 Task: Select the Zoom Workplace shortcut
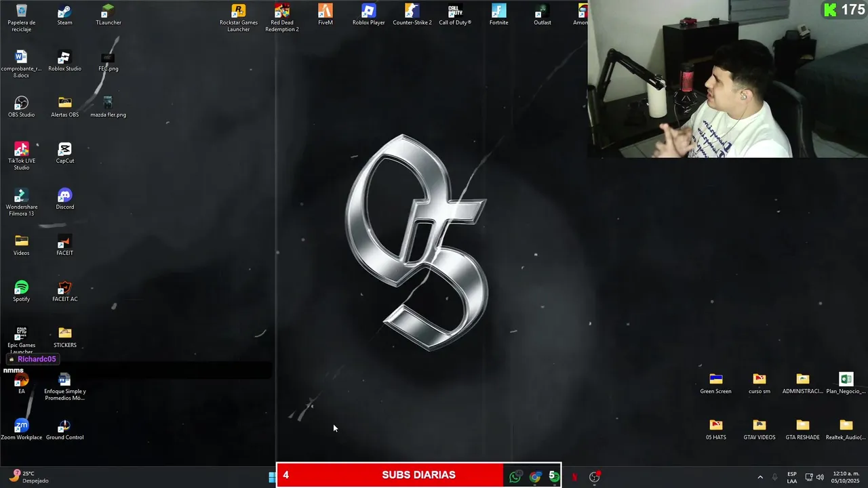(22, 430)
